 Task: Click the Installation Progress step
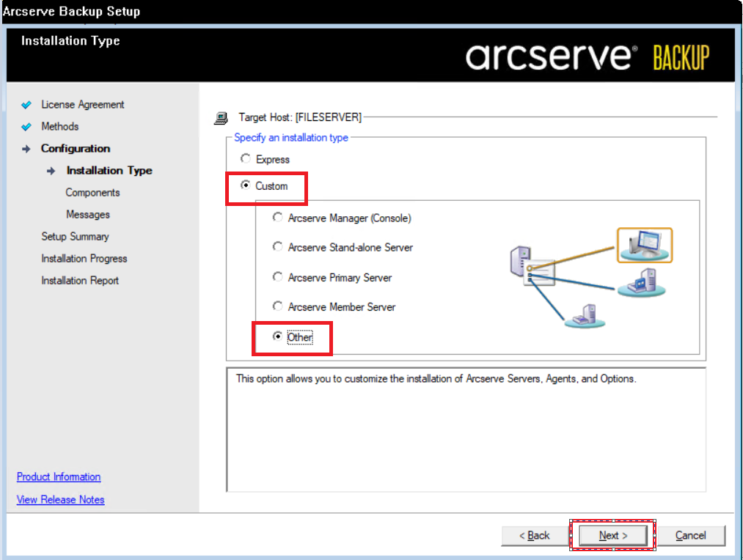coord(84,259)
